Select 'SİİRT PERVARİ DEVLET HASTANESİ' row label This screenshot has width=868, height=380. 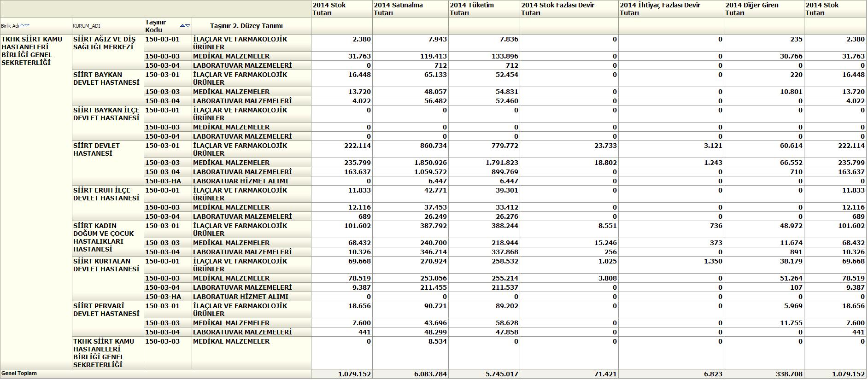pos(106,310)
